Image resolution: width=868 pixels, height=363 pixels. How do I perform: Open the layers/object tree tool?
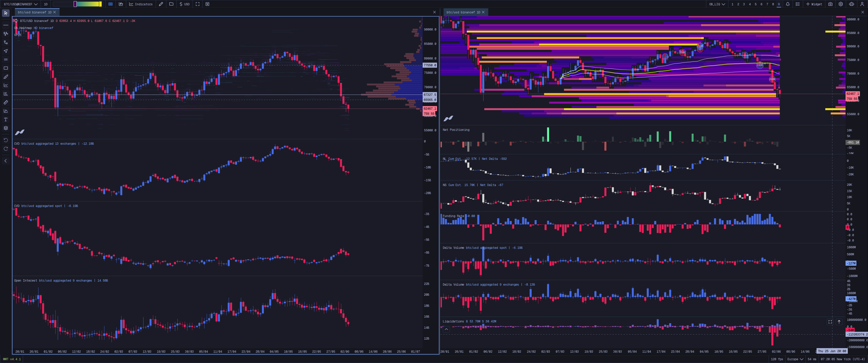click(x=6, y=128)
